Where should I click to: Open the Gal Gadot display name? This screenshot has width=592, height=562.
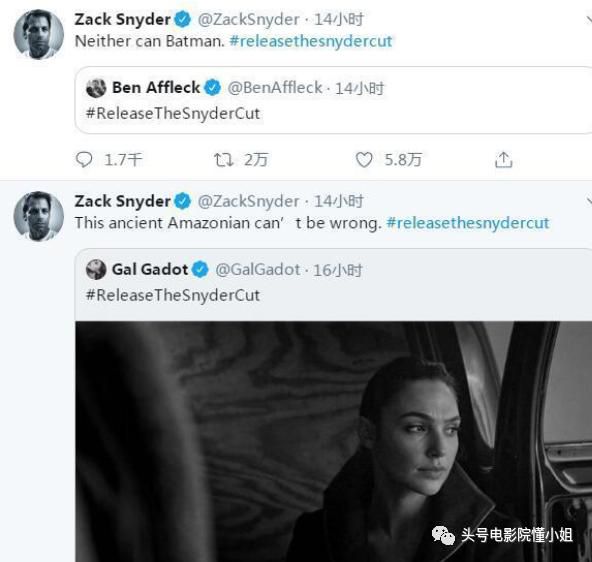tap(150, 269)
